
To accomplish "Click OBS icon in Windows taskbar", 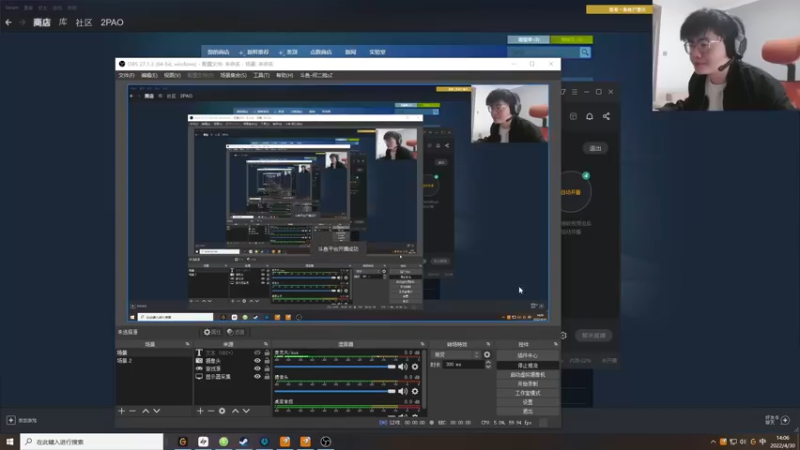I will [326, 442].
